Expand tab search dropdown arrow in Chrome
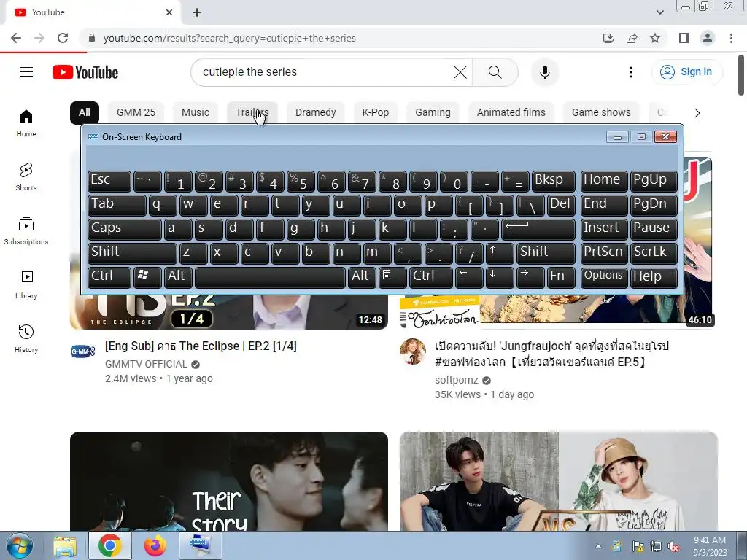Image resolution: width=747 pixels, height=560 pixels. pyautogui.click(x=659, y=12)
